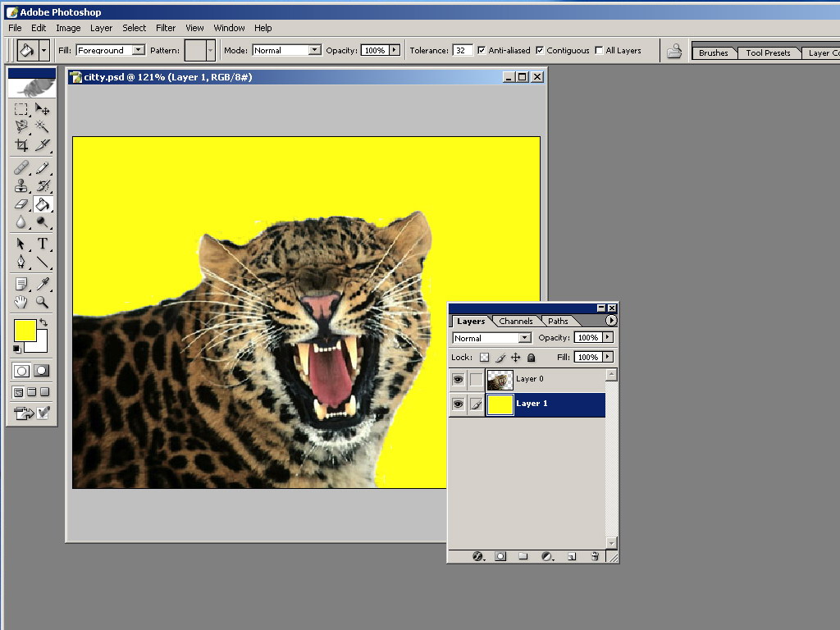Open the options bar Opacity slider arrow
This screenshot has width=840, height=630.
[395, 50]
